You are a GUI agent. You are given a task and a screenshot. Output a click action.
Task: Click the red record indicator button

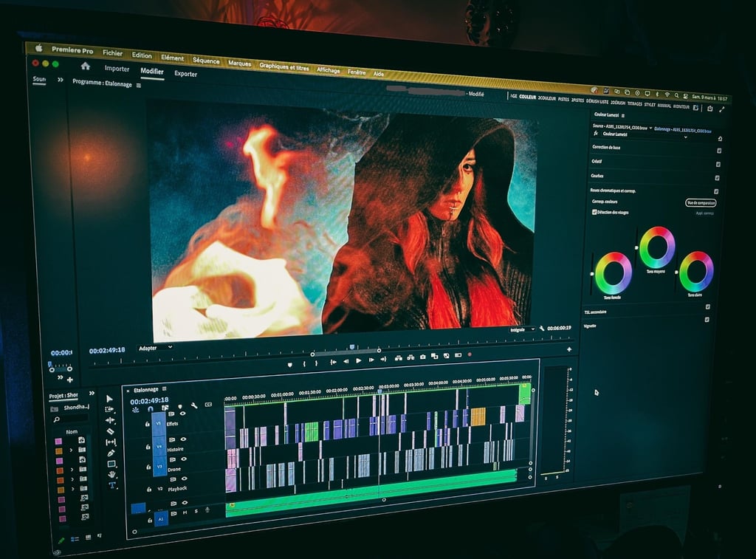470,354
